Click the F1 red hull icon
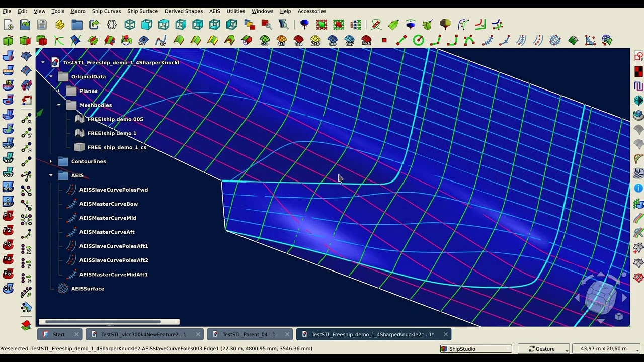Image resolution: width=644 pixels, height=362 pixels. [x=8, y=216]
